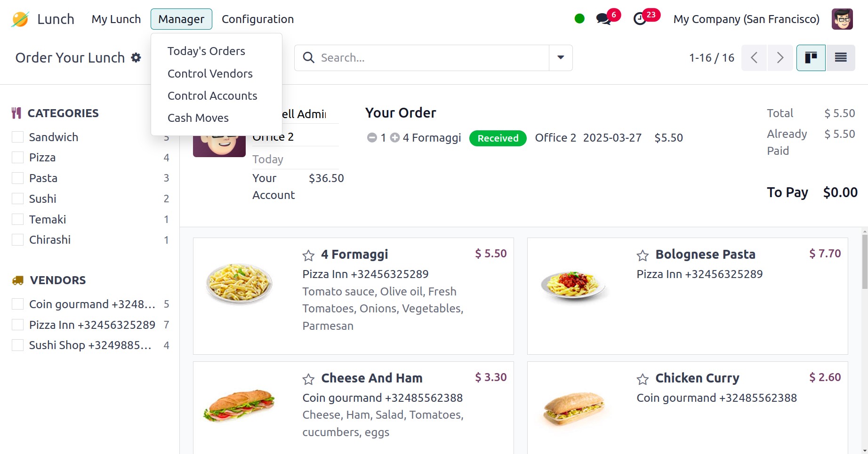Open the My Company (San Francisco) company switcher
Screen dimensions: 868x454
(x=746, y=19)
